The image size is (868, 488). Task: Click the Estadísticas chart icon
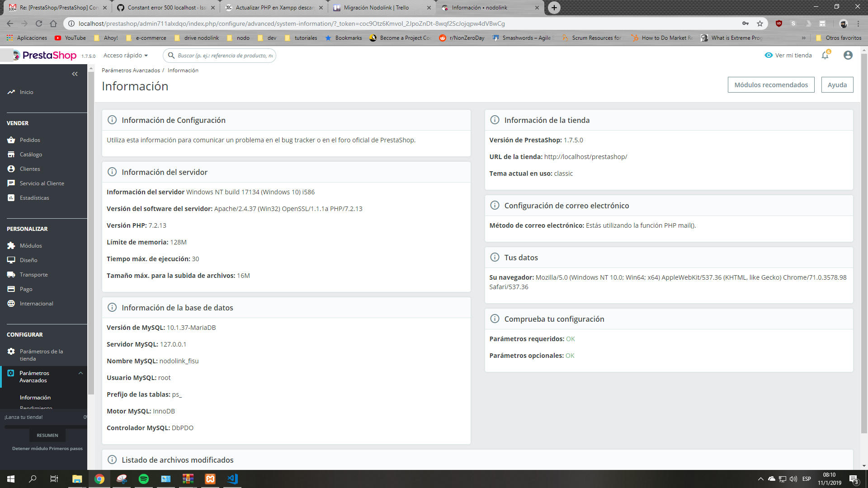(11, 198)
